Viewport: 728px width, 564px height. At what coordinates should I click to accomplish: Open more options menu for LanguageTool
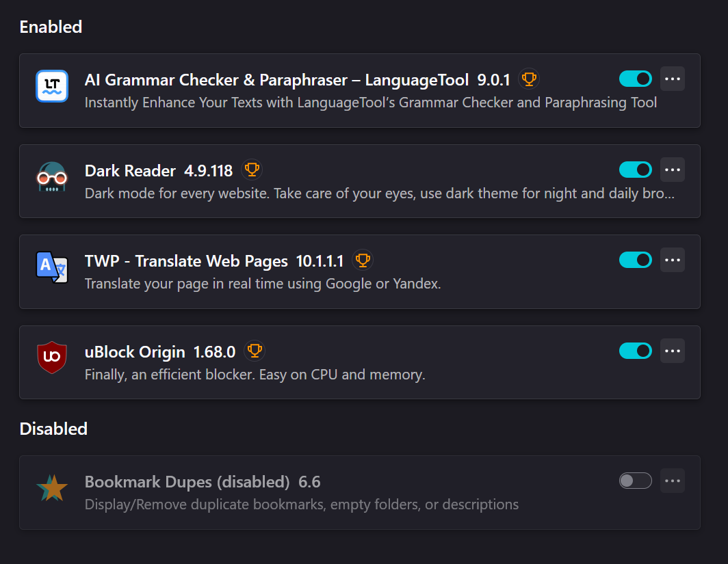point(673,79)
